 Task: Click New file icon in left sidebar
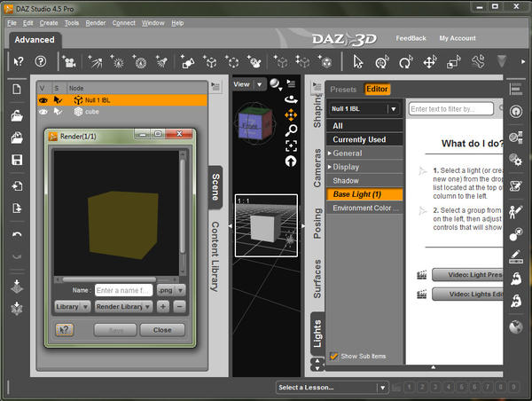(17, 90)
